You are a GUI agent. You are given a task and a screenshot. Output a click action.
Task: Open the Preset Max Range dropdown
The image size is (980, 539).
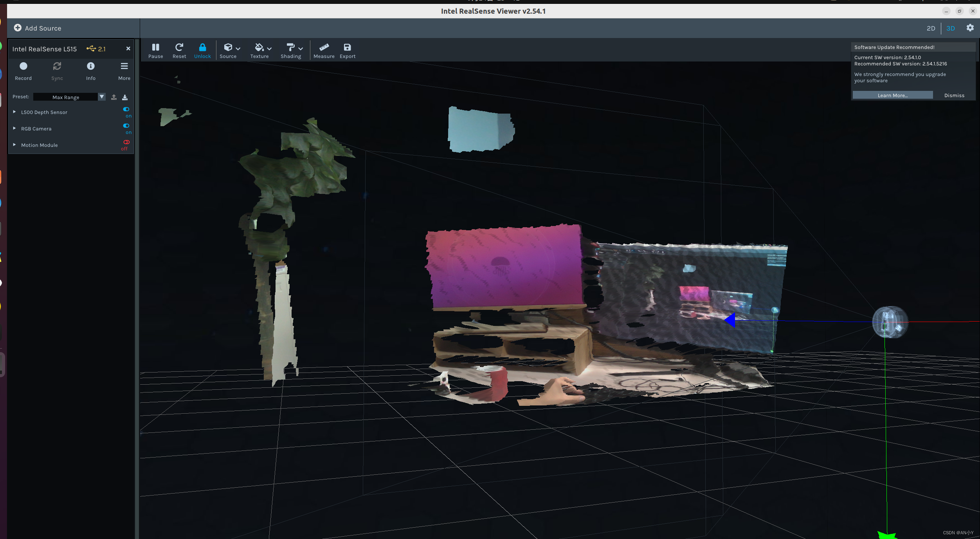click(x=69, y=97)
